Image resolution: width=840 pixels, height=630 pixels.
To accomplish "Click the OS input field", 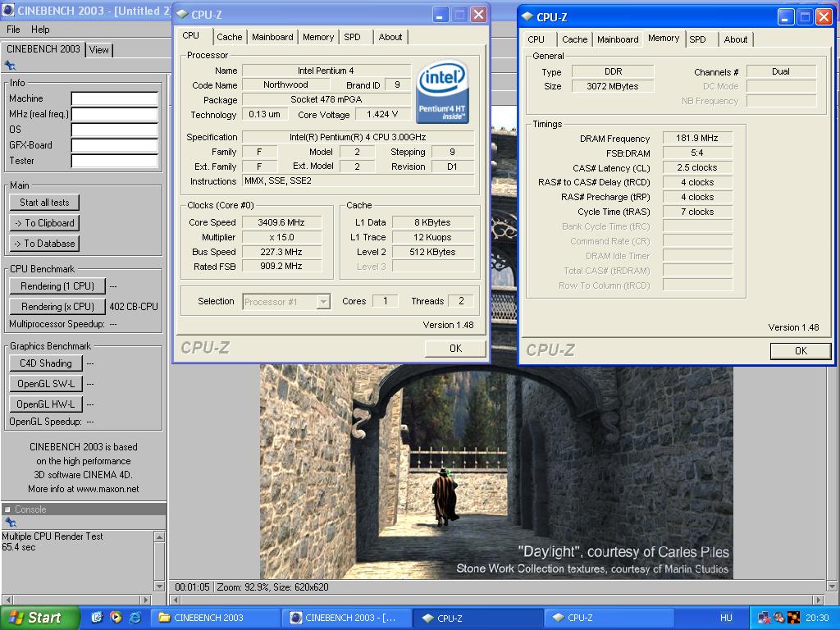I will pyautogui.click(x=115, y=130).
